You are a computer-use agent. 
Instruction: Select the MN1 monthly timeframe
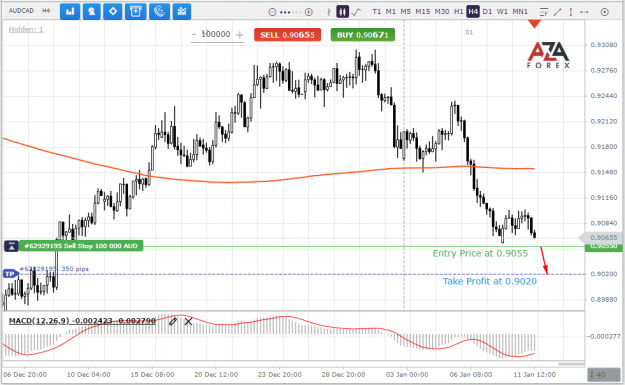[x=520, y=12]
